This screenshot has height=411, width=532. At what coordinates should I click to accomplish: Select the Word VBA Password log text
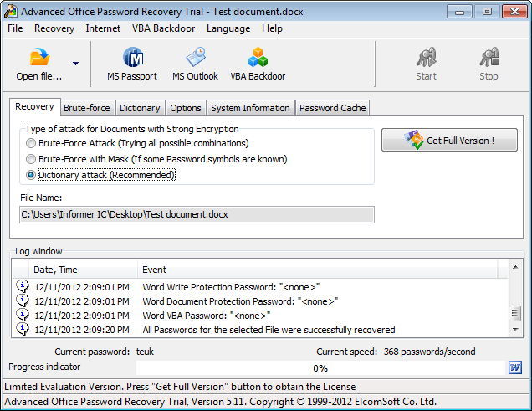(207, 316)
